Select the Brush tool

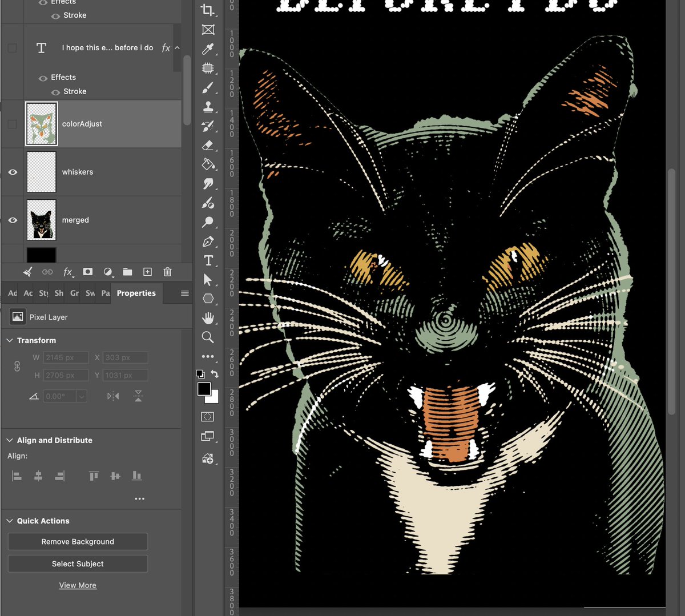tap(208, 87)
